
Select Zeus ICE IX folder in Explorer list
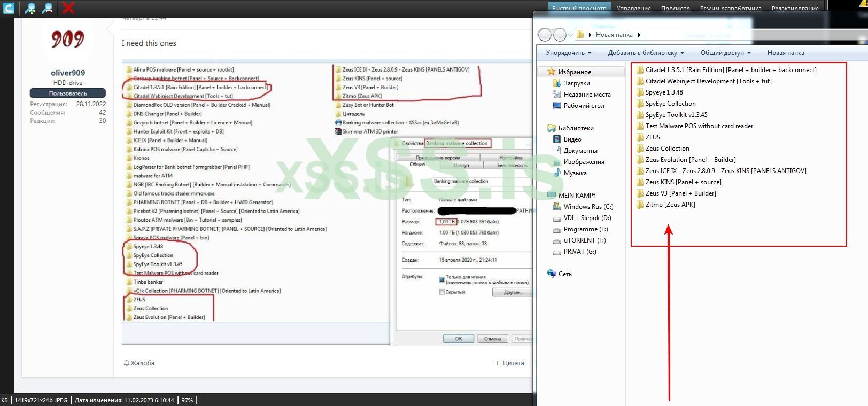tap(721, 170)
